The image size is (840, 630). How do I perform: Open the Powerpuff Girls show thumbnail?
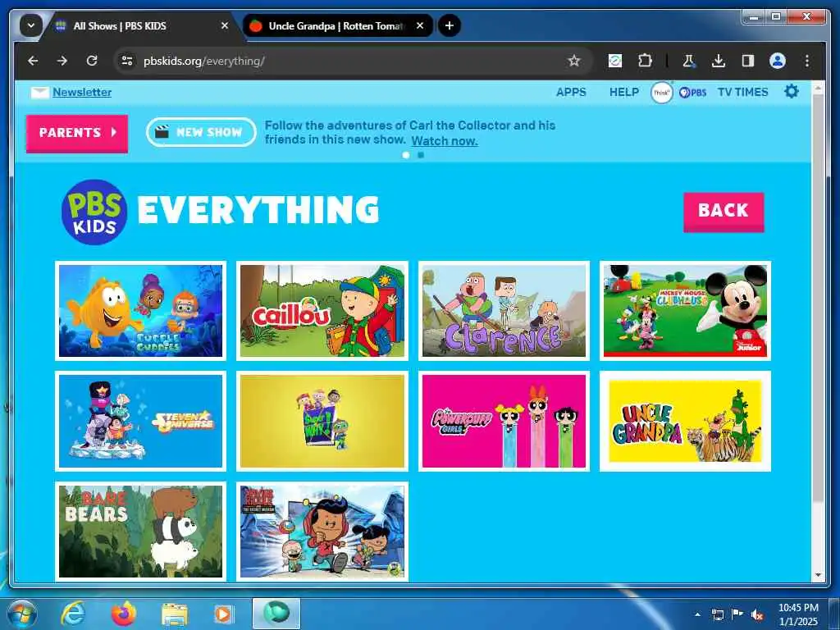[504, 421]
